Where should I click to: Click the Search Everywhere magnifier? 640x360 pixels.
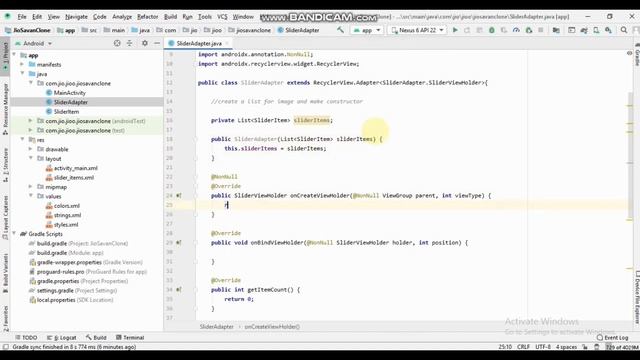point(624,30)
